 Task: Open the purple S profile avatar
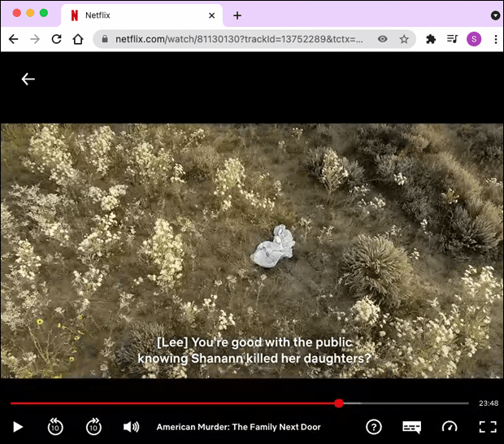pos(474,39)
